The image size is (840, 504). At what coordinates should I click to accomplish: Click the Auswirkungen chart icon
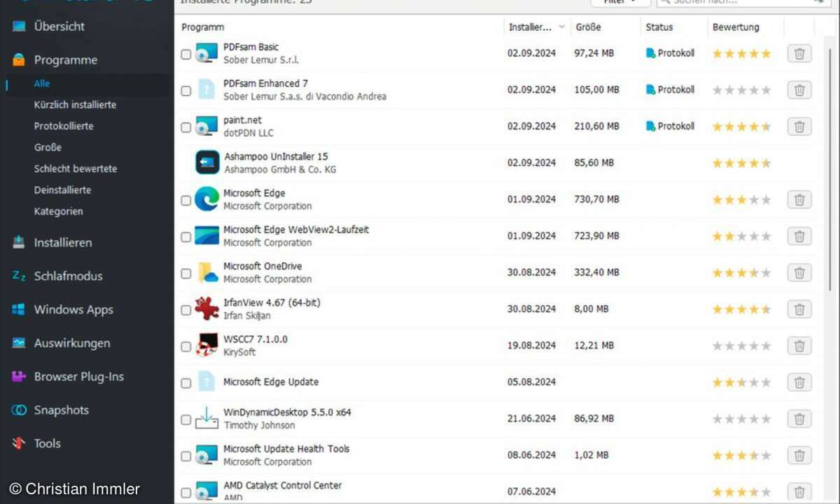(x=19, y=343)
